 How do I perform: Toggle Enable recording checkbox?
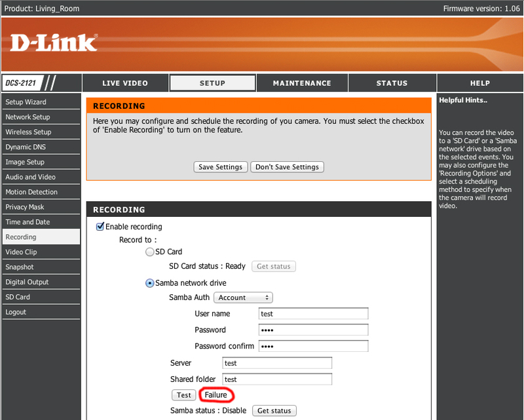tap(100, 227)
